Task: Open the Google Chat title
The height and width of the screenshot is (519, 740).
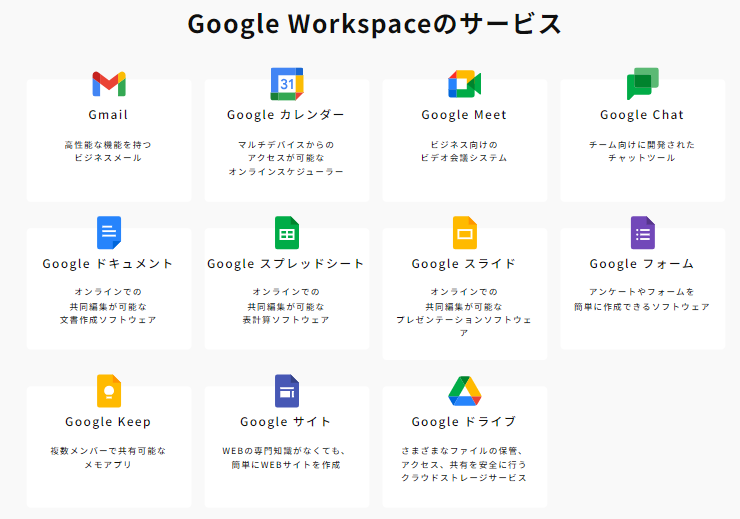Action: coord(642,115)
